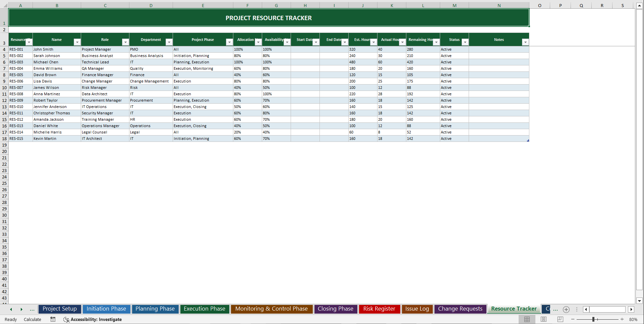Switch to Normal view
This screenshot has width=644, height=324.
[527, 319]
